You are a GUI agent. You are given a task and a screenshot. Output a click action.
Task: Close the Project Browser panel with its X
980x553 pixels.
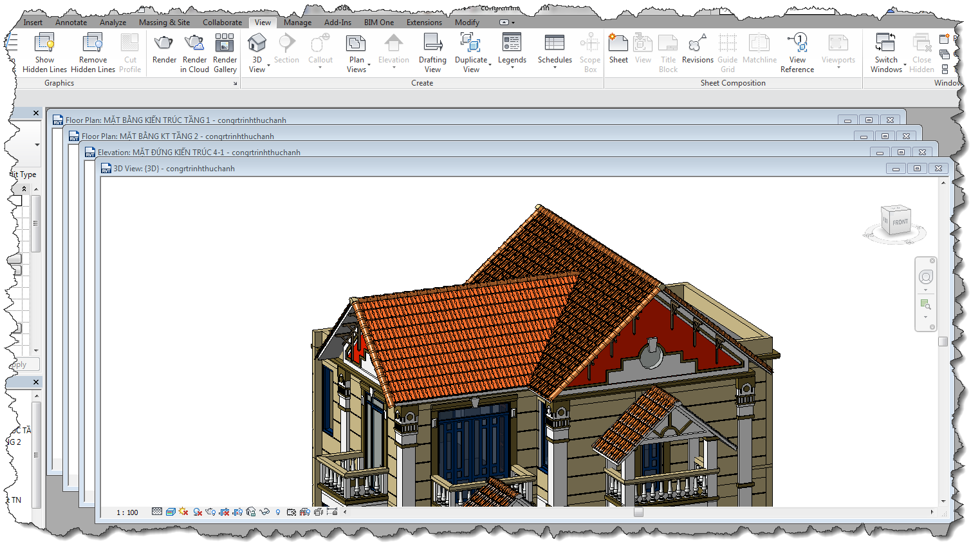point(36,382)
